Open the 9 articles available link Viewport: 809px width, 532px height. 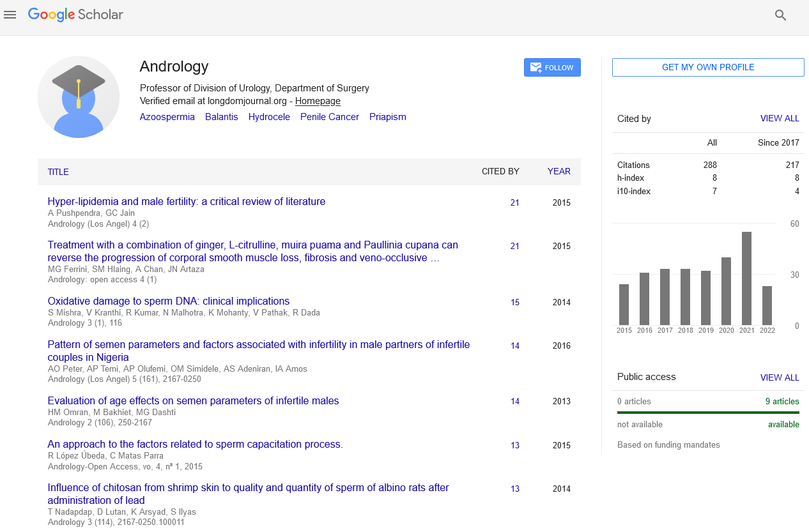click(782, 401)
